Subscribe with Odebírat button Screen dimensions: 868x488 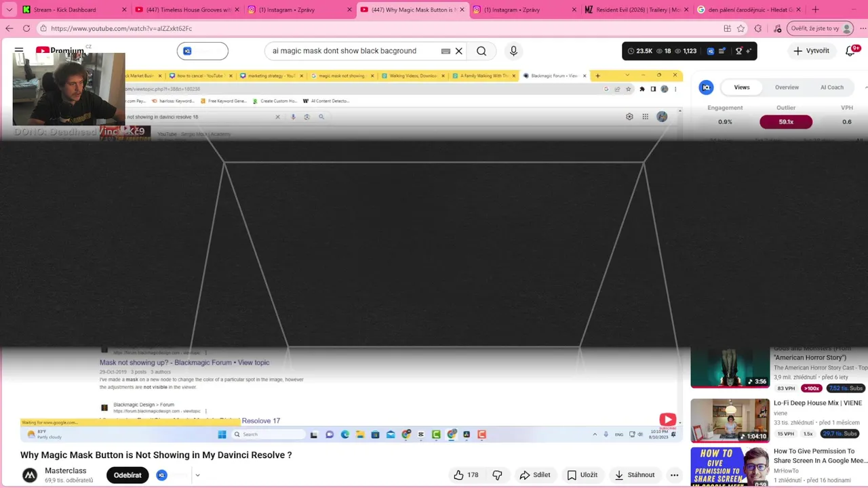click(x=127, y=475)
